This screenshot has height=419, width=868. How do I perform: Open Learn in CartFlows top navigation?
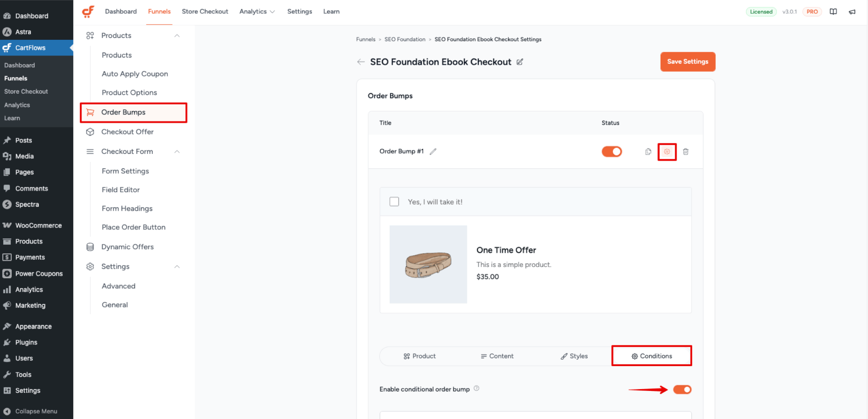[331, 11]
